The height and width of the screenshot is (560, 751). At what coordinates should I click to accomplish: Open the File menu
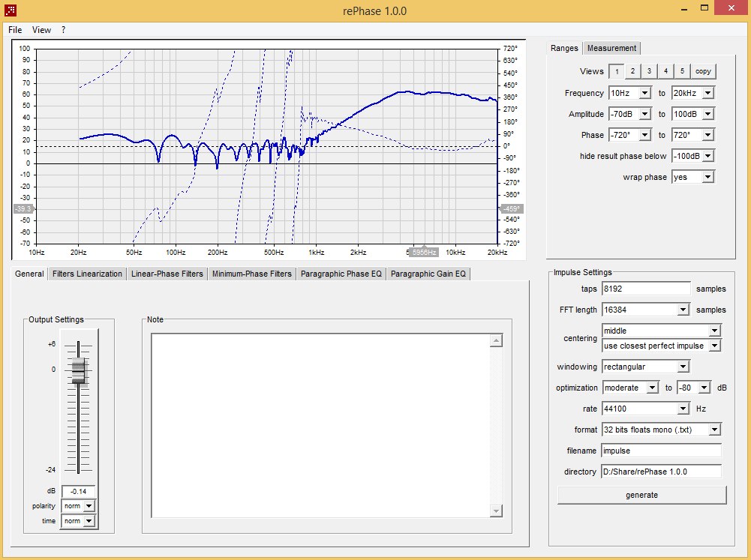(15, 30)
